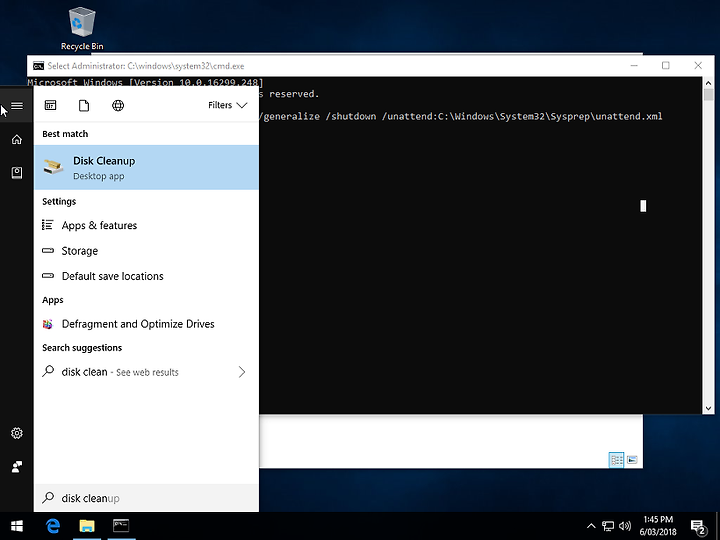
Task: Switch to Command Prompt in taskbar
Action: (x=121, y=526)
